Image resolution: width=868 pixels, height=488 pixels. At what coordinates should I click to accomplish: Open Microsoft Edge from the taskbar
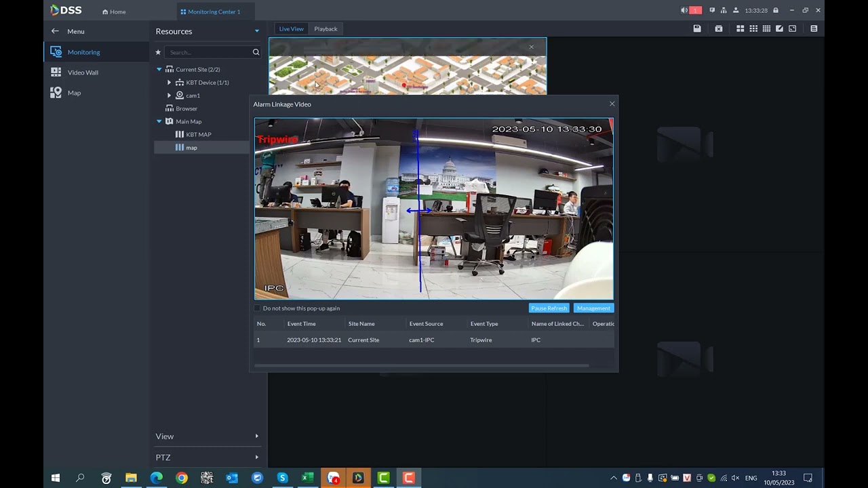(x=157, y=478)
